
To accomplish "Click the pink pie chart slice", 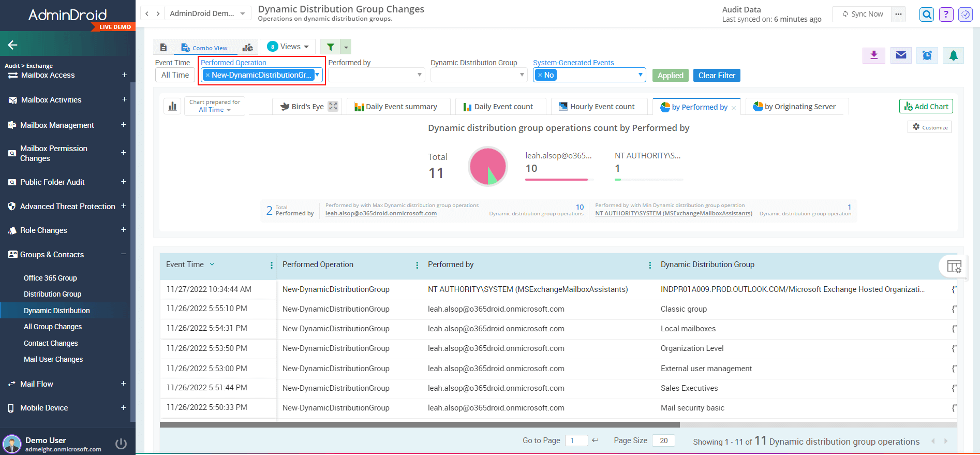I will pos(483,163).
